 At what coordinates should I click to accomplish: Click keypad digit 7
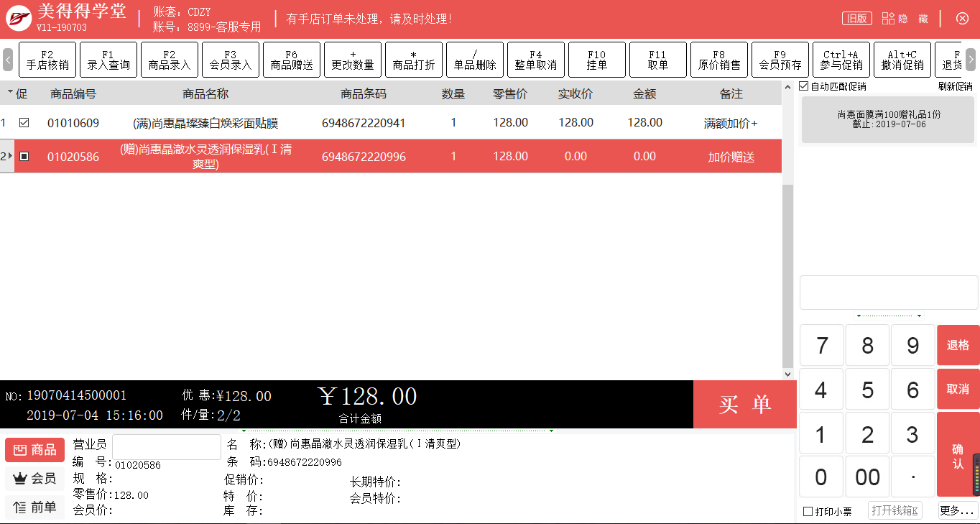coord(821,346)
